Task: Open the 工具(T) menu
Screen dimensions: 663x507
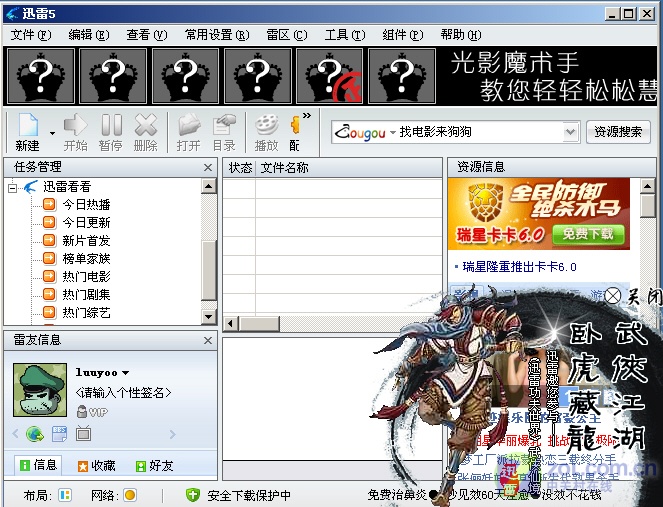Action: (x=344, y=35)
